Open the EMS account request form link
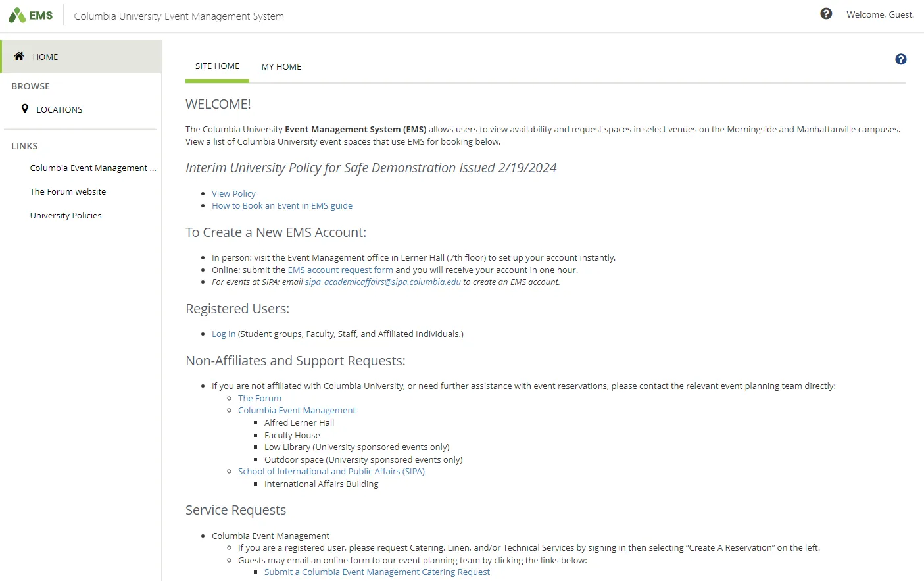924x581 pixels. tap(340, 270)
